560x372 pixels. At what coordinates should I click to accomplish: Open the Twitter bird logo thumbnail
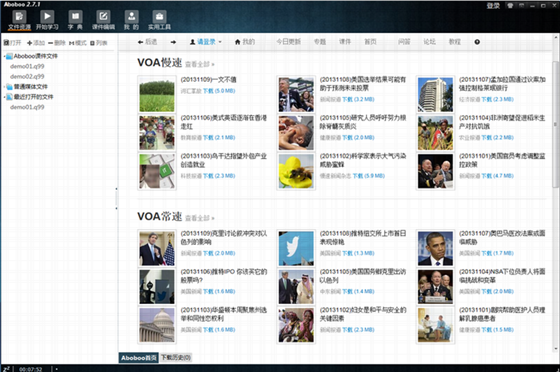coord(296,248)
